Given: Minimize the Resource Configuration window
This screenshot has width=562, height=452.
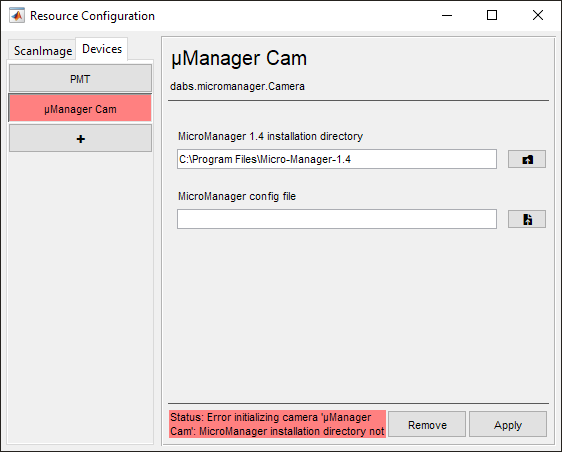Looking at the screenshot, I should [447, 15].
